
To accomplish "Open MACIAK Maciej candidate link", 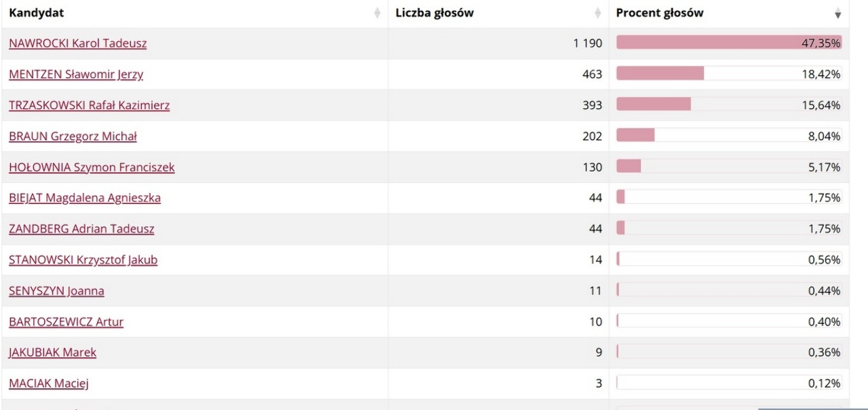I will point(49,384).
